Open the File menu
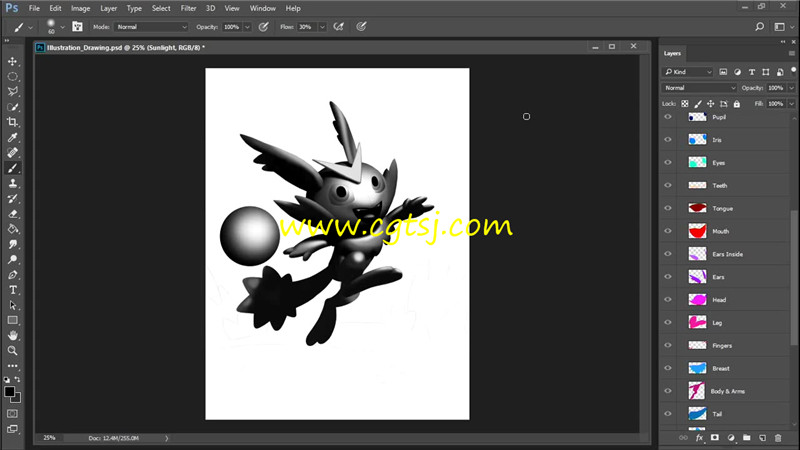Viewport: 800px width, 450px height. click(x=34, y=8)
